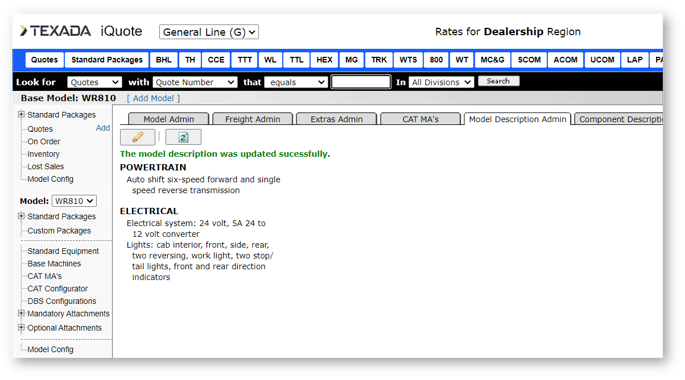Image resolution: width=685 pixels, height=380 pixels.
Task: Expand Standard Packages under Model WR810
Action: click(x=21, y=216)
